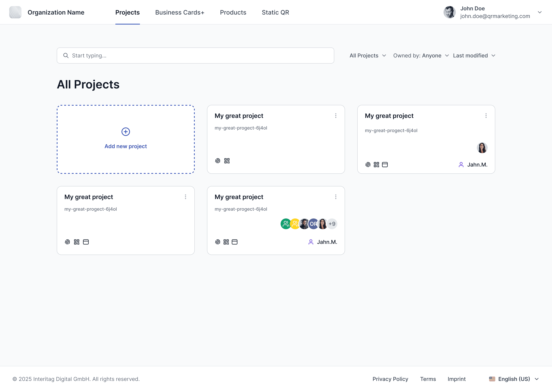This screenshot has height=392, width=552.
Task: Open three-dot menu on top-middle project card
Action: (336, 116)
